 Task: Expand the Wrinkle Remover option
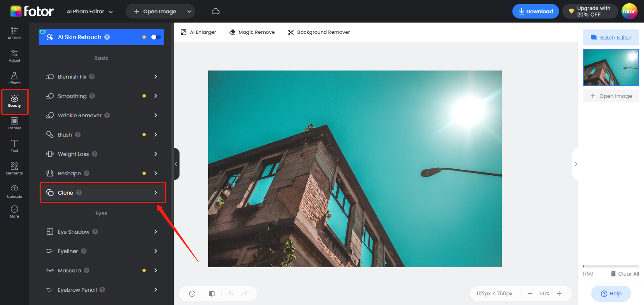point(156,115)
